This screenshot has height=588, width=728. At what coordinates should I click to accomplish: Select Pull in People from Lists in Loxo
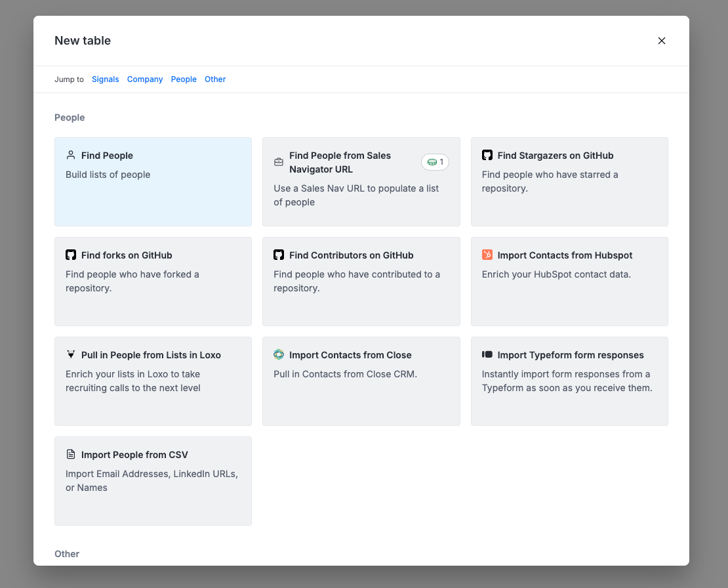coord(153,381)
